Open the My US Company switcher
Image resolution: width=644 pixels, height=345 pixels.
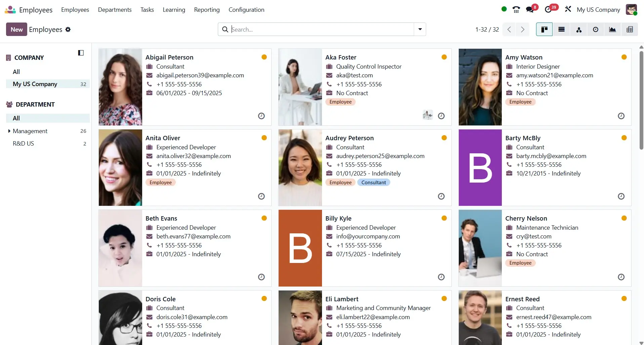click(598, 10)
